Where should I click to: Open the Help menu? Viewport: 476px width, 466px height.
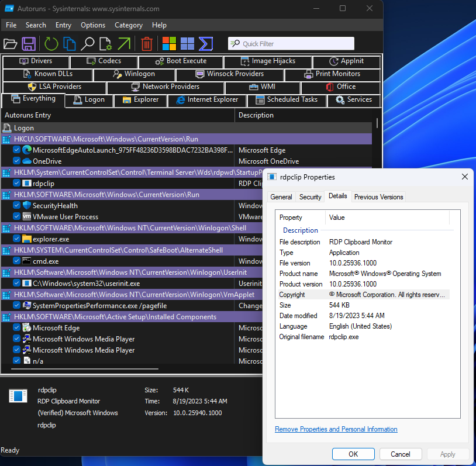[x=159, y=25]
